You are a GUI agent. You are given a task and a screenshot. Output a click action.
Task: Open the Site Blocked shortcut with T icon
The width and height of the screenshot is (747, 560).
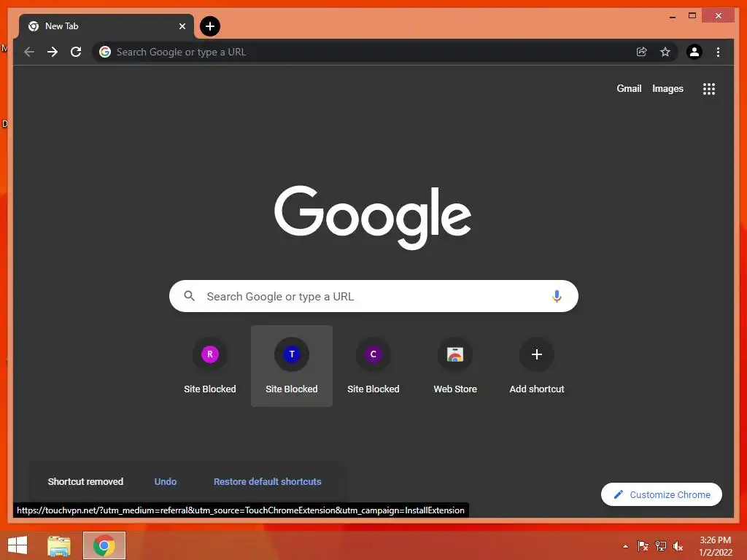click(292, 366)
